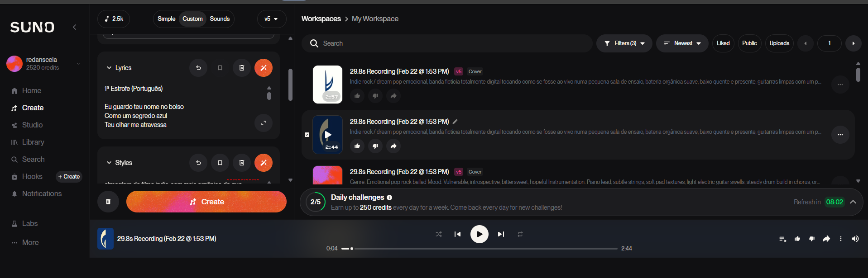The height and width of the screenshot is (278, 868).
Task: Toggle the checkbox beside the 2:44 recording
Action: click(307, 135)
